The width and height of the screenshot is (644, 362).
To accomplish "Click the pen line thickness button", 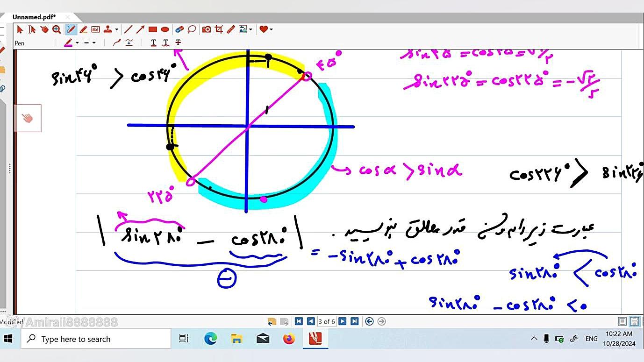I will point(86,43).
